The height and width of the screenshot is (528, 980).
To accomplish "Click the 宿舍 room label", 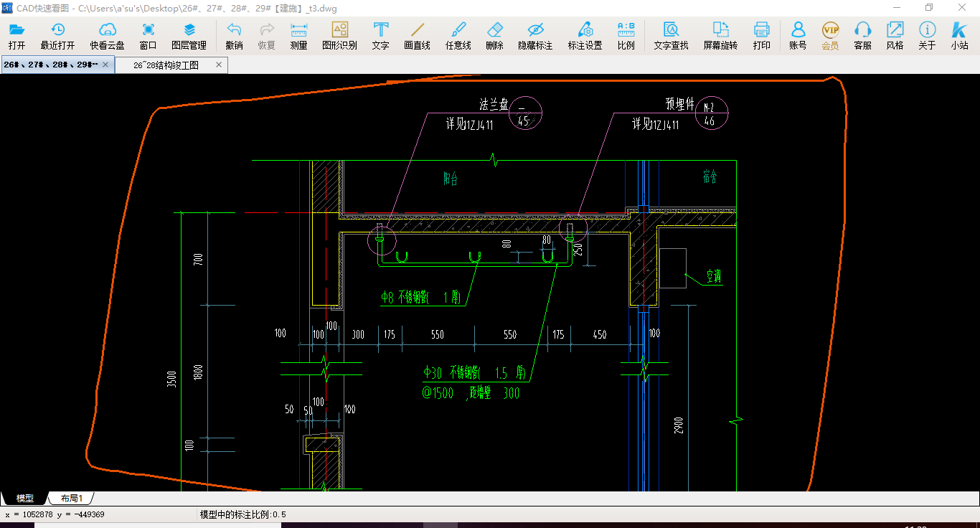I will 710,176.
